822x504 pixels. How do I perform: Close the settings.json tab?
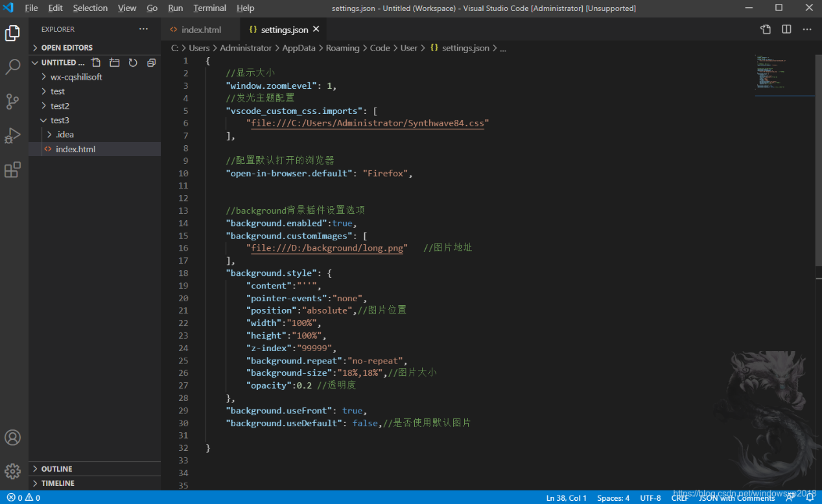click(x=316, y=29)
